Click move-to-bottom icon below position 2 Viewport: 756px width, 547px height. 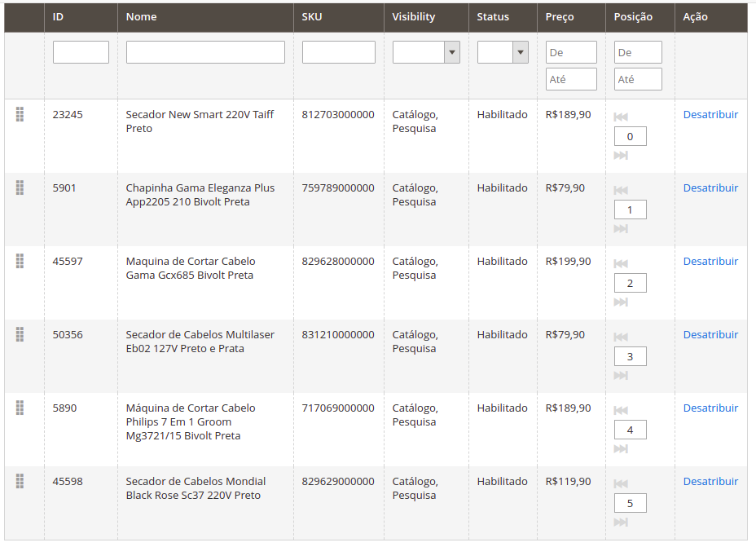pos(621,302)
